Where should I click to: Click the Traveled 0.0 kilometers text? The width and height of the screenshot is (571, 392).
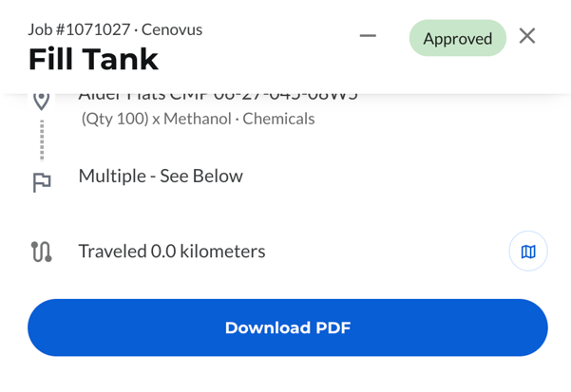tap(171, 252)
